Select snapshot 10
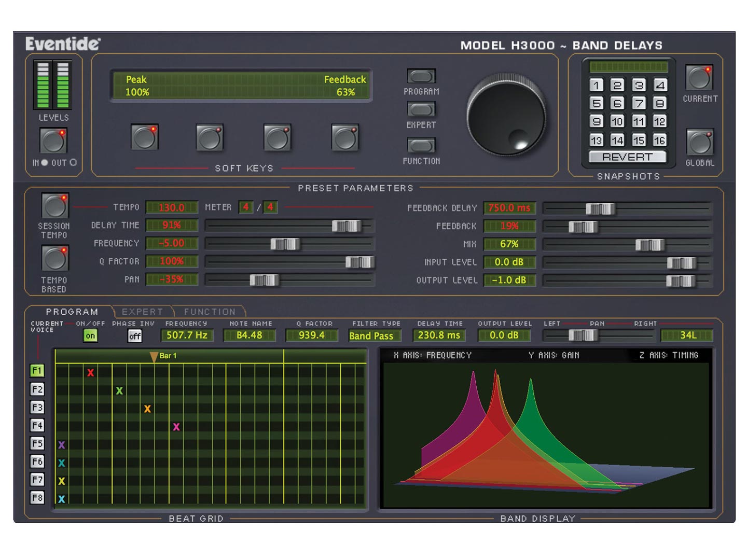747x560 pixels. tap(617, 121)
